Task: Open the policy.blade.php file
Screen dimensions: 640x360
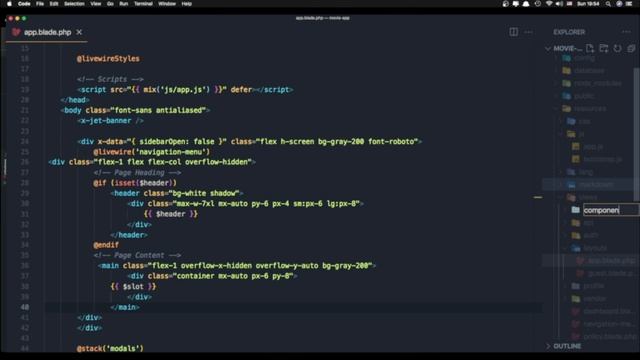Action: click(x=604, y=336)
